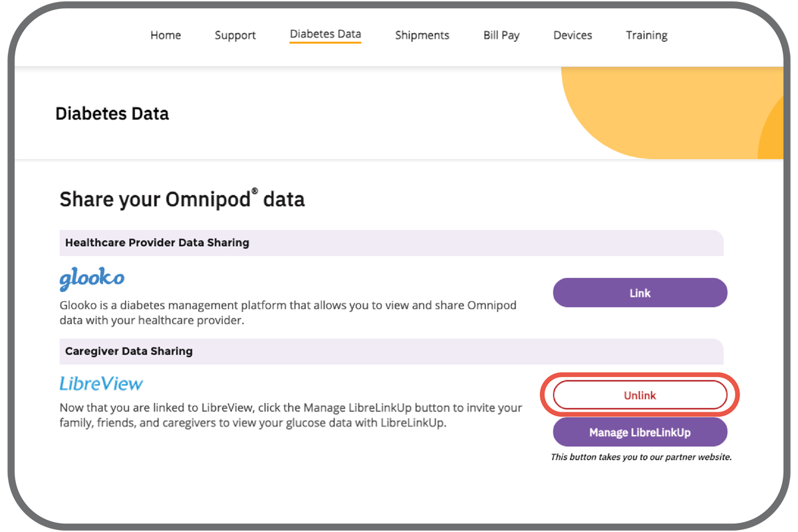Click the LibreView linked instructions text

(291, 415)
